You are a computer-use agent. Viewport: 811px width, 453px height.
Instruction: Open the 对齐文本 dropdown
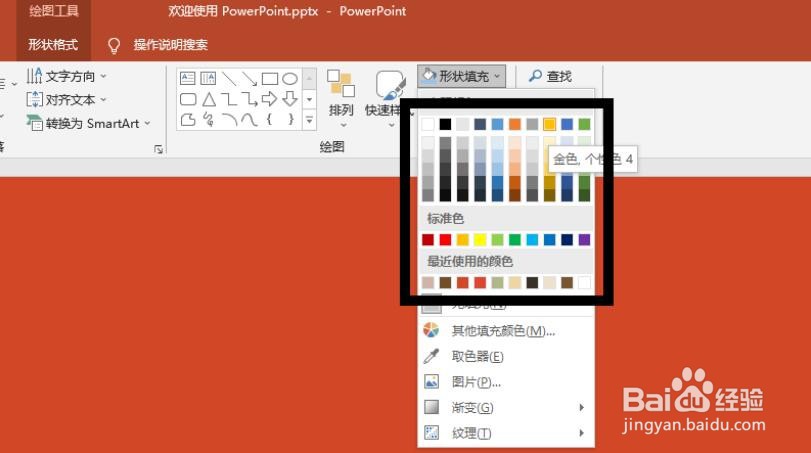point(66,99)
